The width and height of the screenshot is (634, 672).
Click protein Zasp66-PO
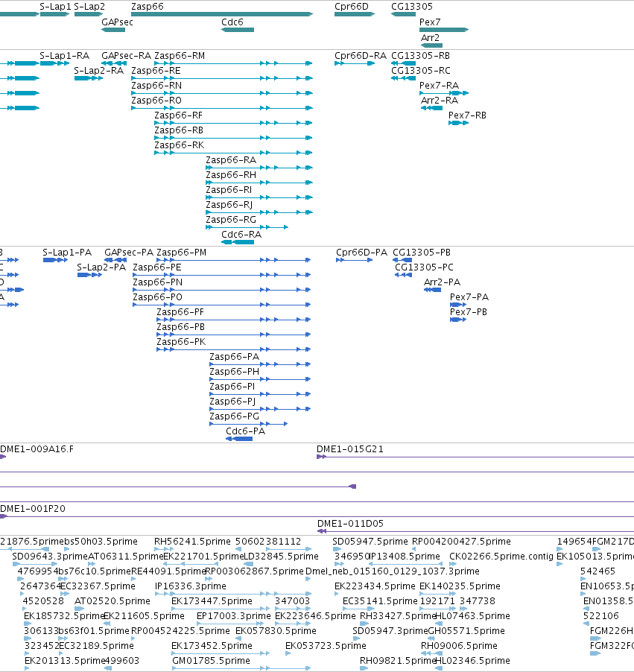pos(157,297)
